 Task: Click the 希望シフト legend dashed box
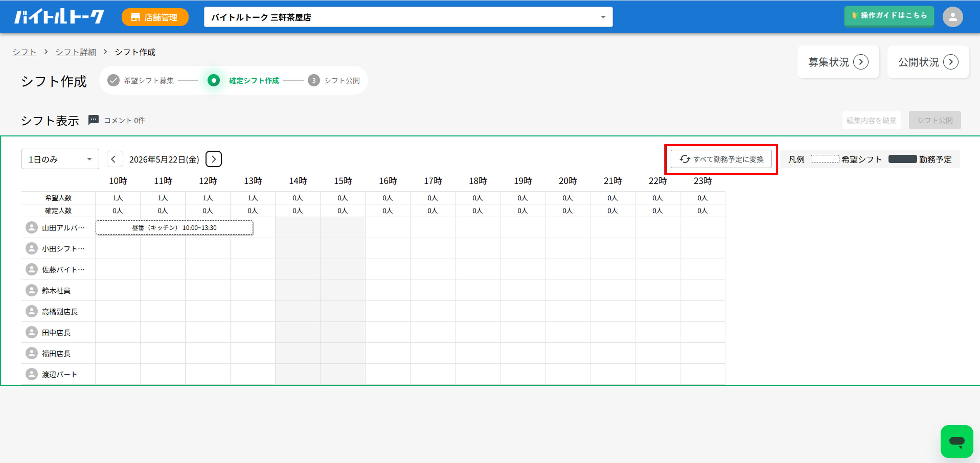click(x=824, y=159)
